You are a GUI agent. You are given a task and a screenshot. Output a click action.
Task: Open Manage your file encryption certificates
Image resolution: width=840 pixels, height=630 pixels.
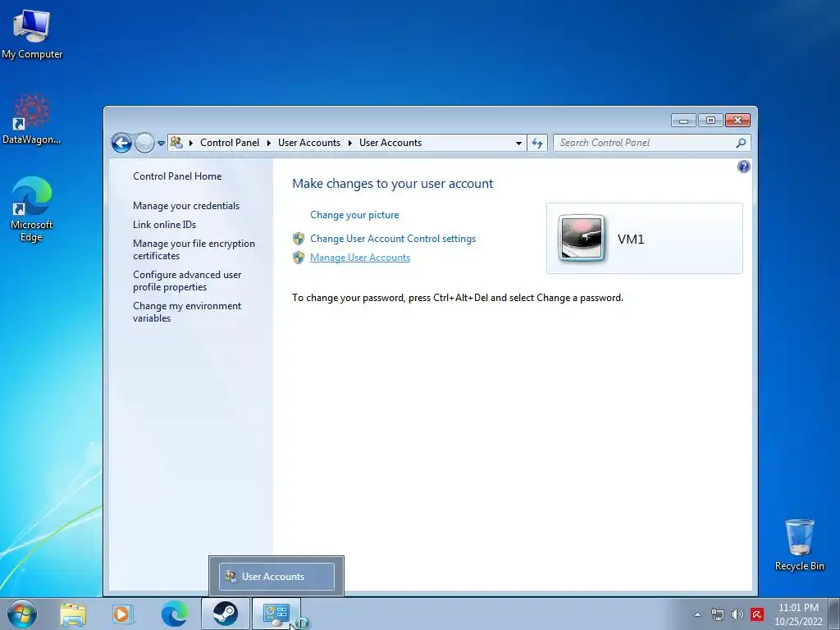coord(194,249)
